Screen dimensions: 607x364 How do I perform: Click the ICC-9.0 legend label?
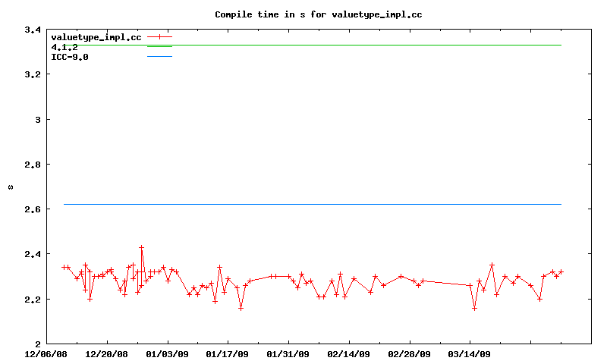[x=70, y=57]
